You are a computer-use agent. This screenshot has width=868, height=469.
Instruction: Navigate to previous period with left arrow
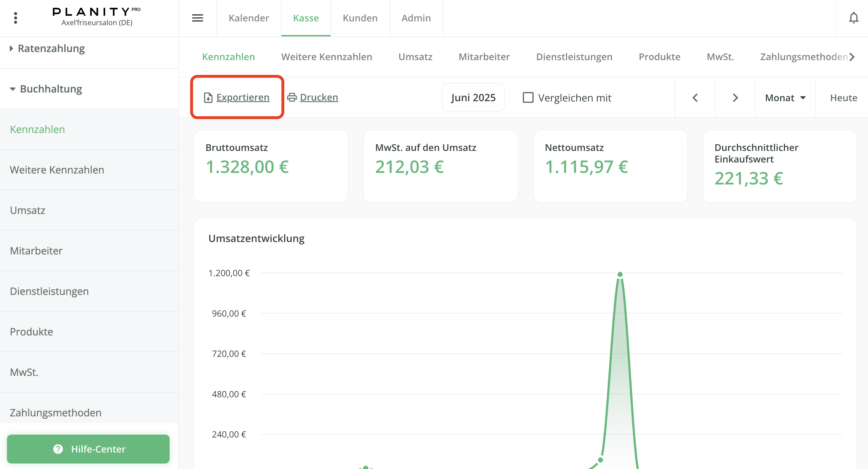pos(695,98)
